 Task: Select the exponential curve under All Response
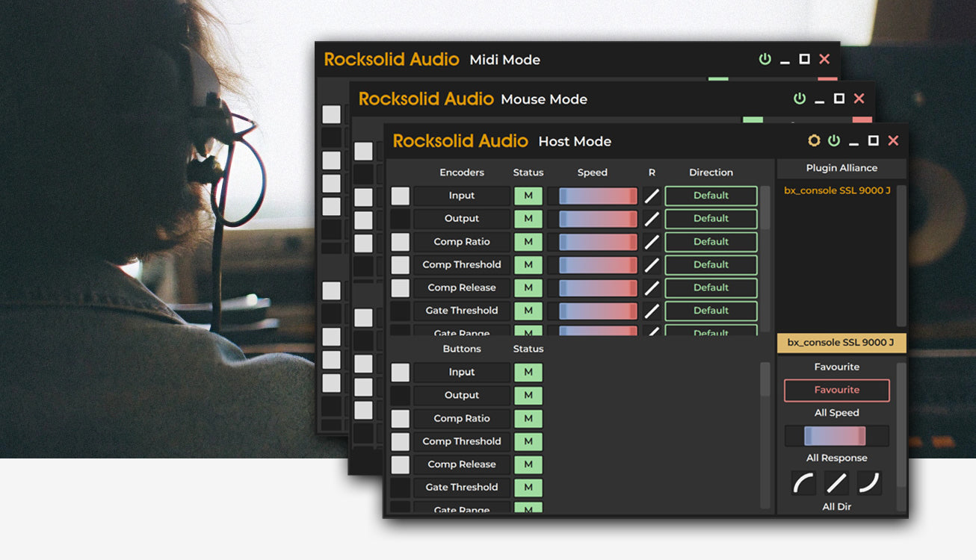click(x=869, y=483)
